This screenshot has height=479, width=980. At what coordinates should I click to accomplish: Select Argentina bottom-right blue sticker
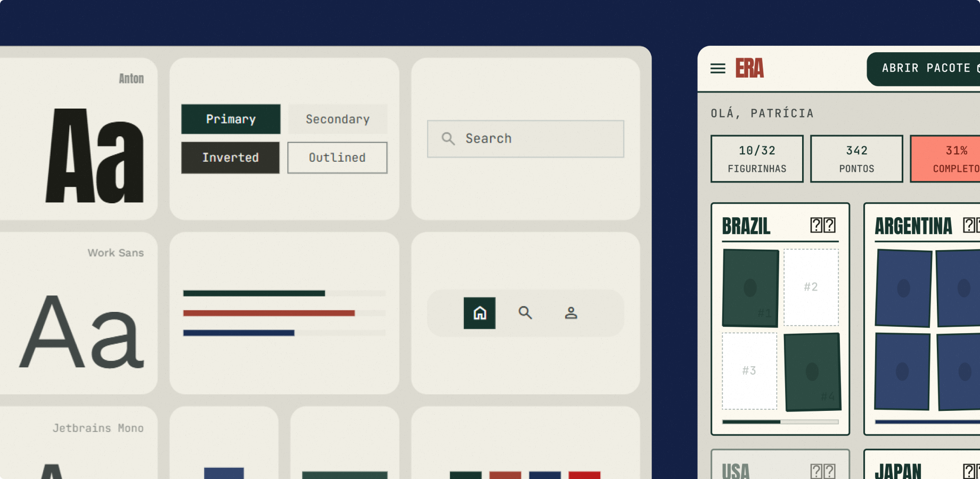tap(959, 371)
